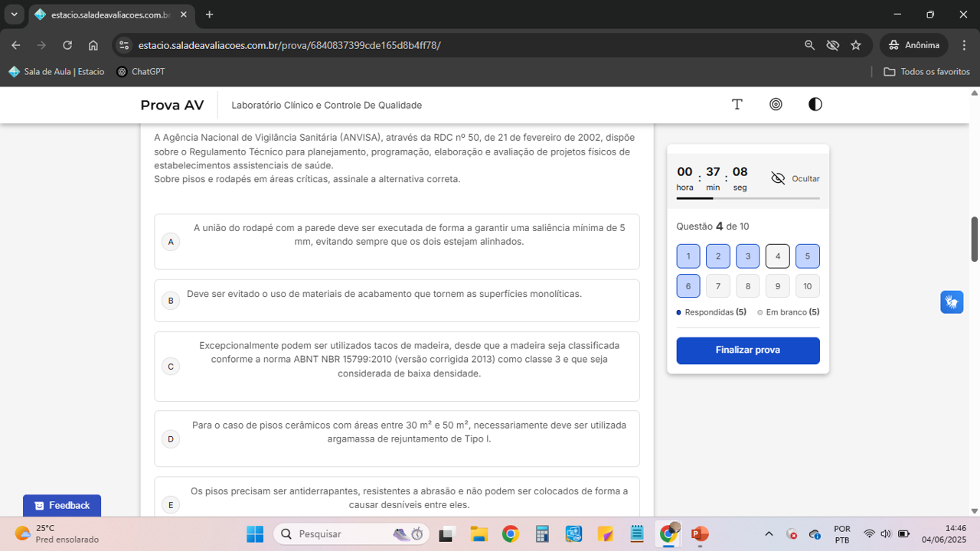Jump to question 10
Viewport: 980px width, 551px height.
click(x=807, y=286)
